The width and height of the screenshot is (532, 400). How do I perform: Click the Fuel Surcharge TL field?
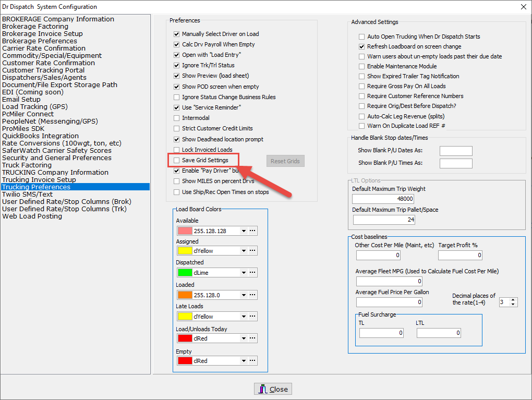[381, 333]
